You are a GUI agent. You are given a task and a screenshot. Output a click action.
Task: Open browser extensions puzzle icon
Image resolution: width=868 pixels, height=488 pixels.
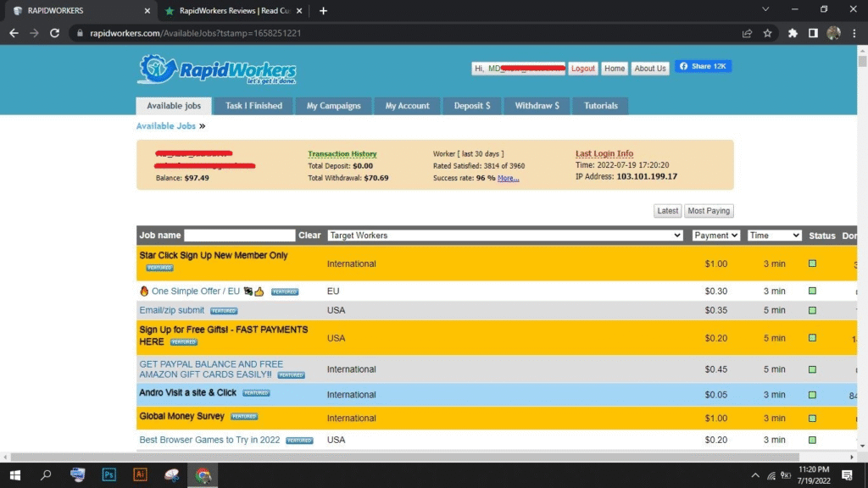tap(793, 33)
